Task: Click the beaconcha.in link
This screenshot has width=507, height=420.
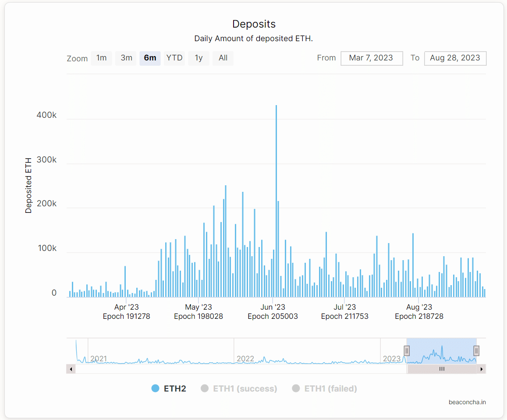Action: [467, 402]
